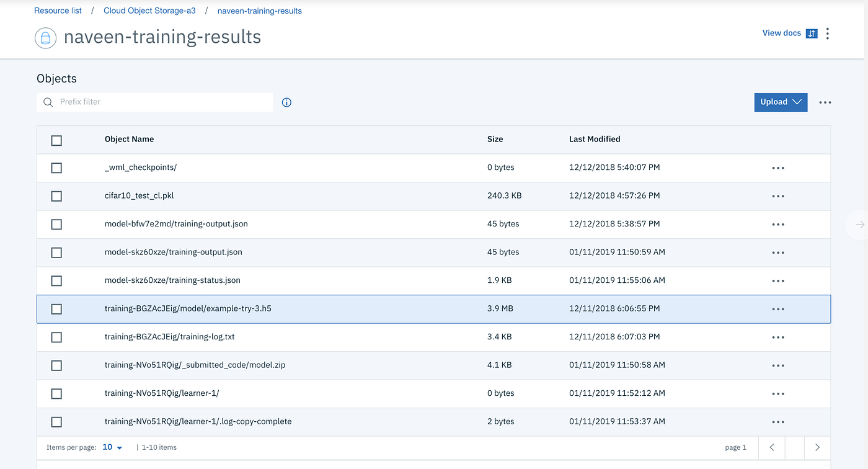
Task: Click the next page arrow
Action: [x=817, y=447]
